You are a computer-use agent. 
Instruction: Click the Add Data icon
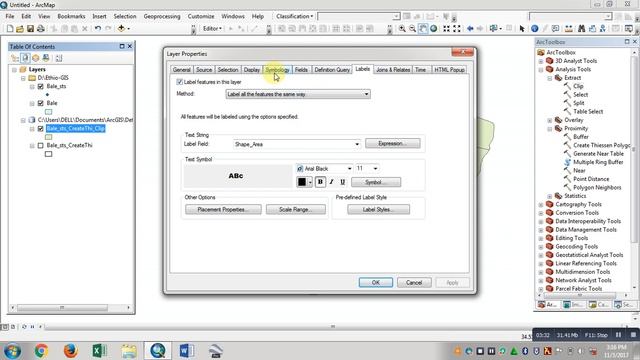121,29
